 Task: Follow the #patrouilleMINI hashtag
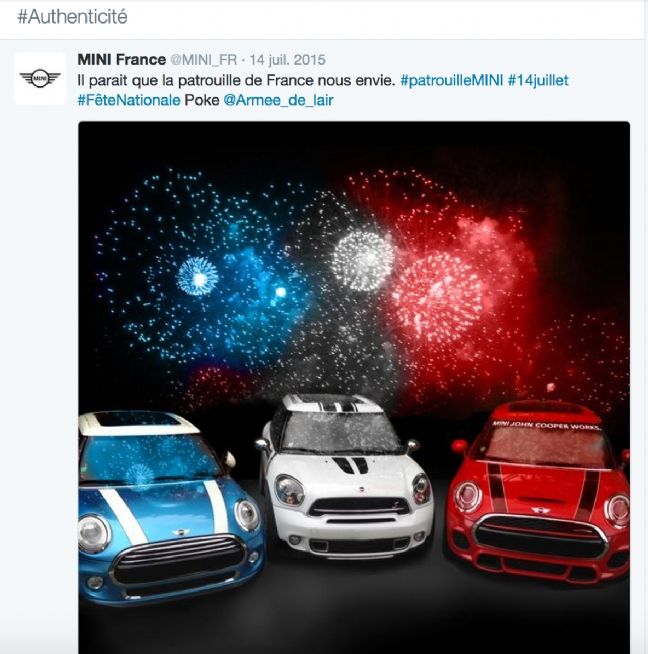(x=452, y=80)
